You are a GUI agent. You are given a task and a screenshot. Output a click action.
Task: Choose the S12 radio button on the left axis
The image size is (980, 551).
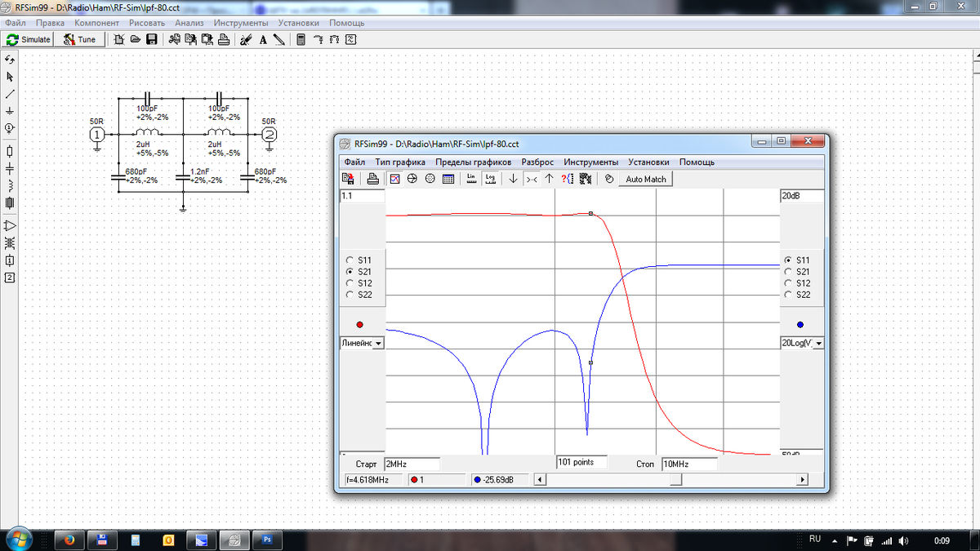[x=350, y=283]
